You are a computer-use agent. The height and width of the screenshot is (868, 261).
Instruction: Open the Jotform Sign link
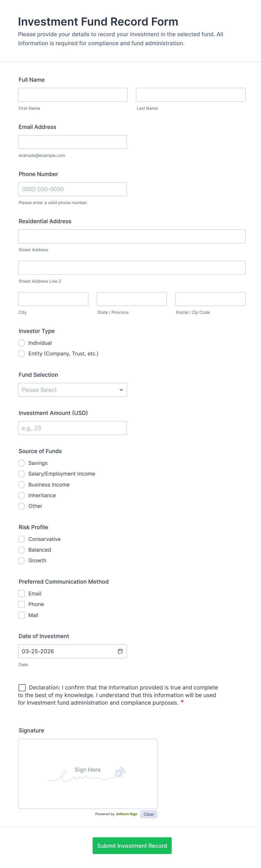(126, 814)
